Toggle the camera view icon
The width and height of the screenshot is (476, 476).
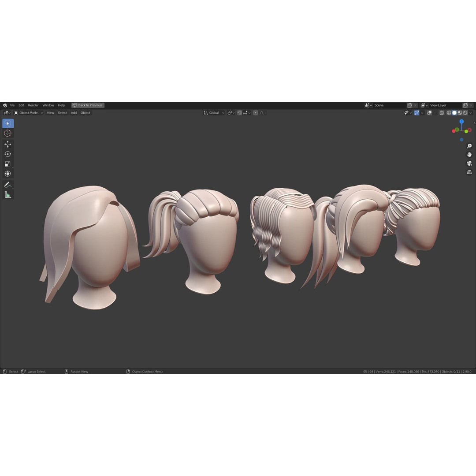(x=469, y=164)
